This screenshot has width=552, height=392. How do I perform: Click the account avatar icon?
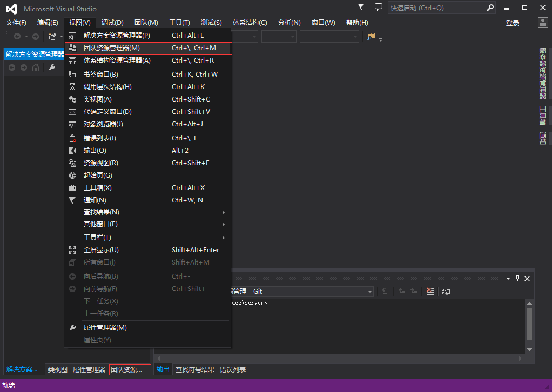(543, 23)
